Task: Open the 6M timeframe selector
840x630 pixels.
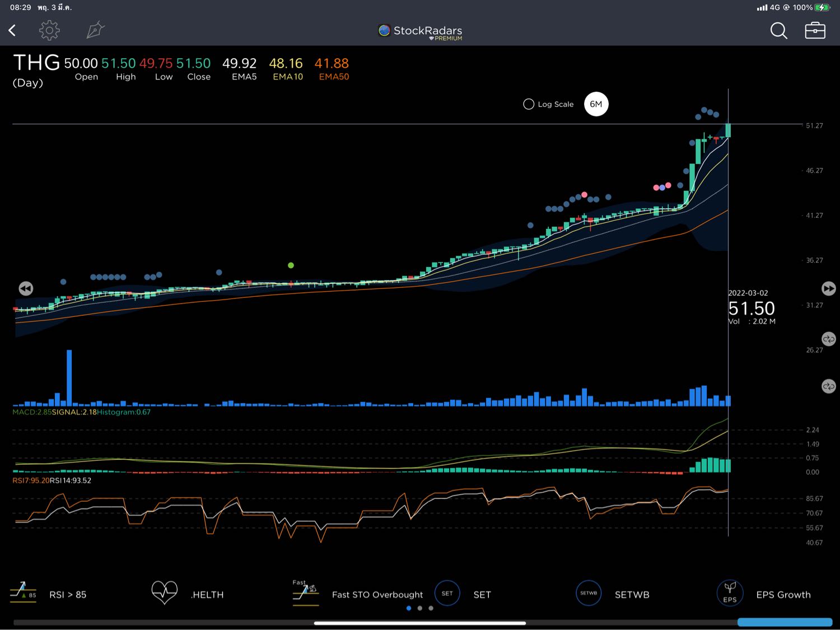Action: [596, 104]
